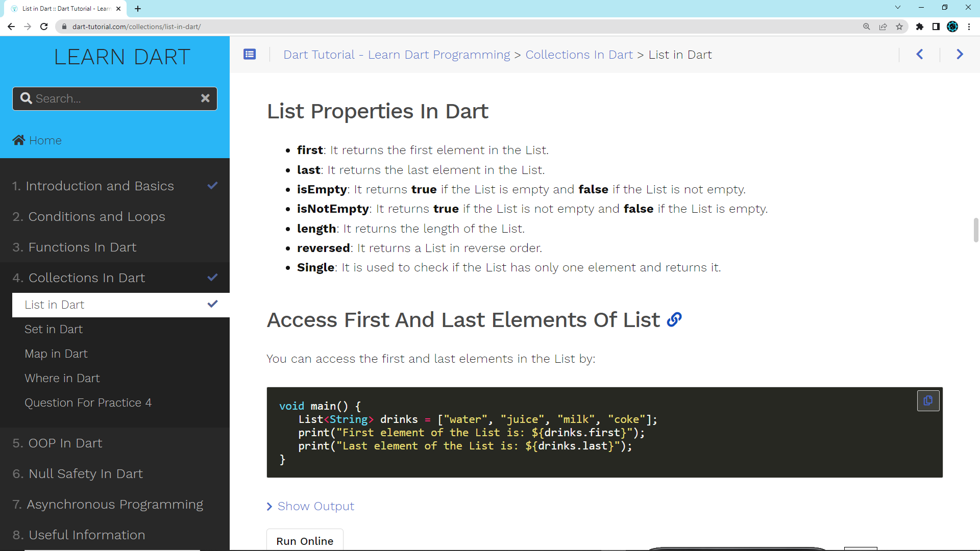Click Run Online button
Viewport: 980px width, 551px height.
tap(305, 541)
